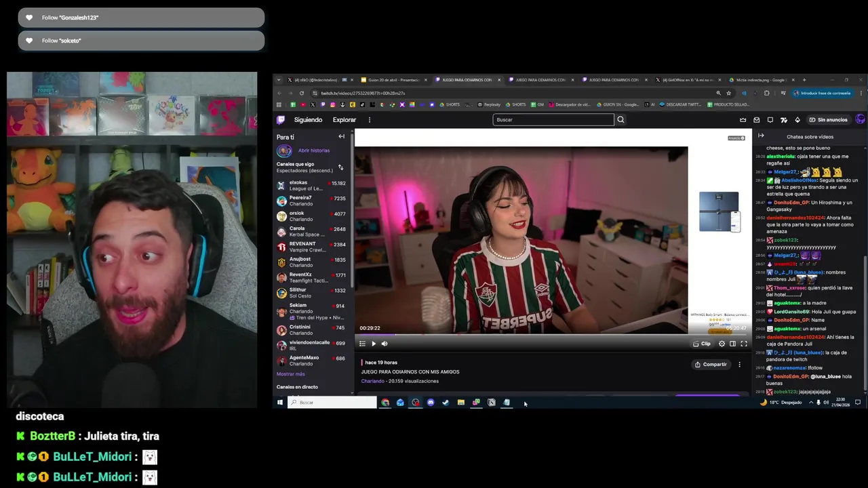
Task: Open the three-dot menu beside Explorar
Action: tap(370, 120)
